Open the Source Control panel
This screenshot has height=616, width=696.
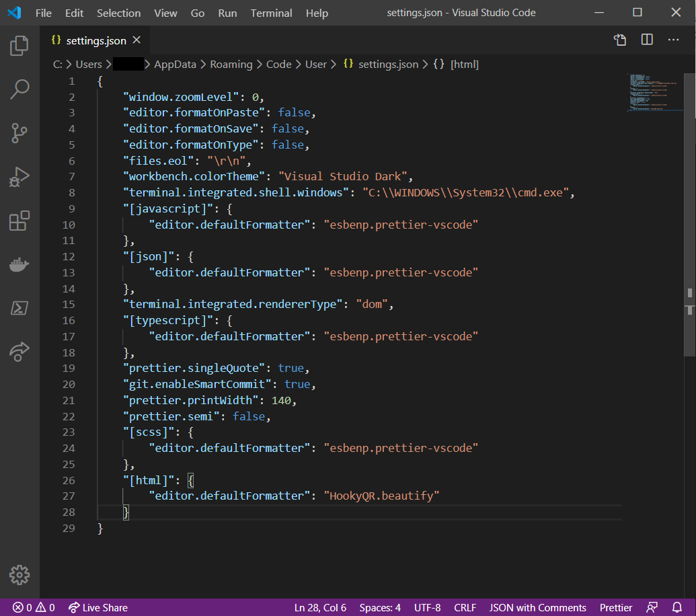point(19,132)
